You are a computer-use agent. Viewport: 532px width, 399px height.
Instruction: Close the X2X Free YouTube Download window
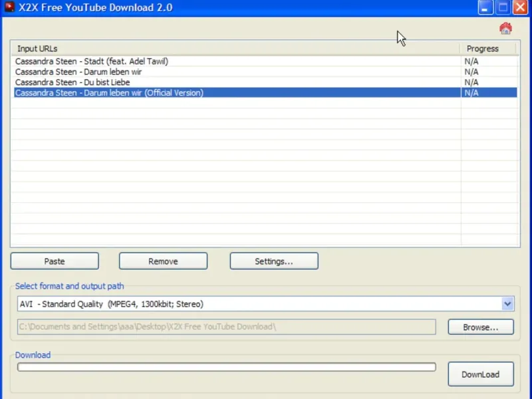pos(521,7)
